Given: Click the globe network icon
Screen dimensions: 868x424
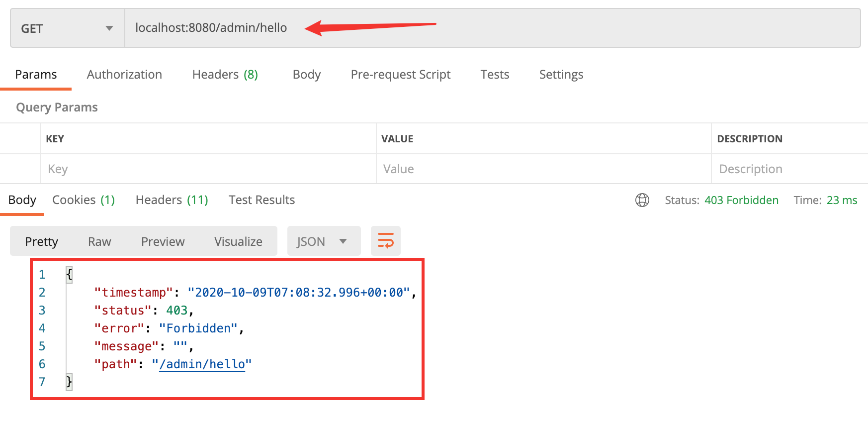Looking at the screenshot, I should click(x=642, y=200).
